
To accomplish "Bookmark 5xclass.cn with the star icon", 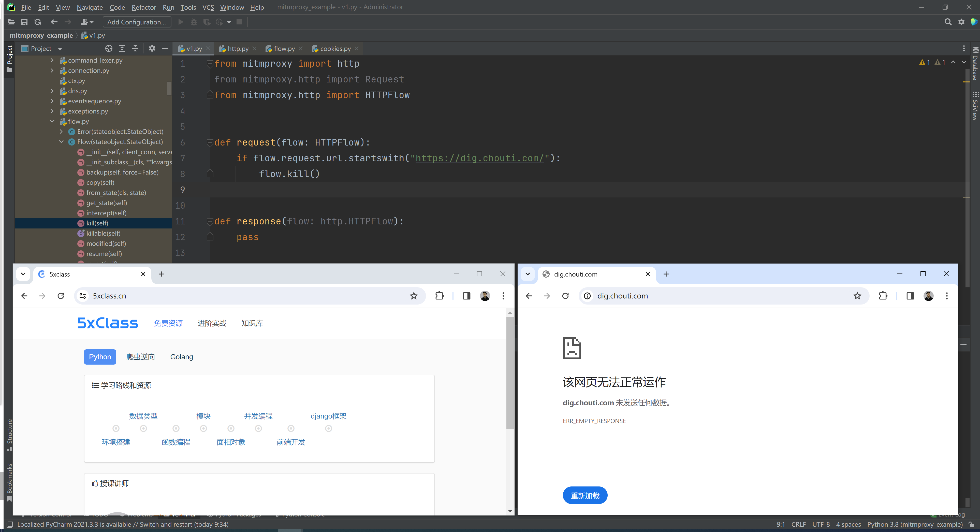I will coord(414,296).
